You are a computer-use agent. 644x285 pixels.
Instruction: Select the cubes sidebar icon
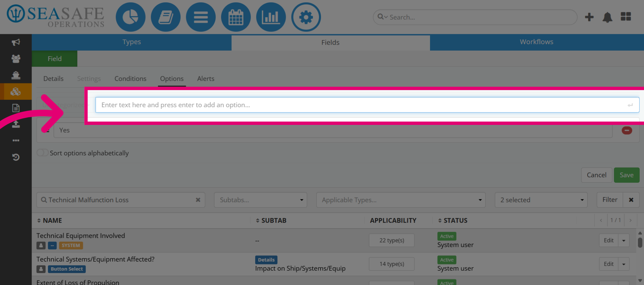click(x=16, y=91)
